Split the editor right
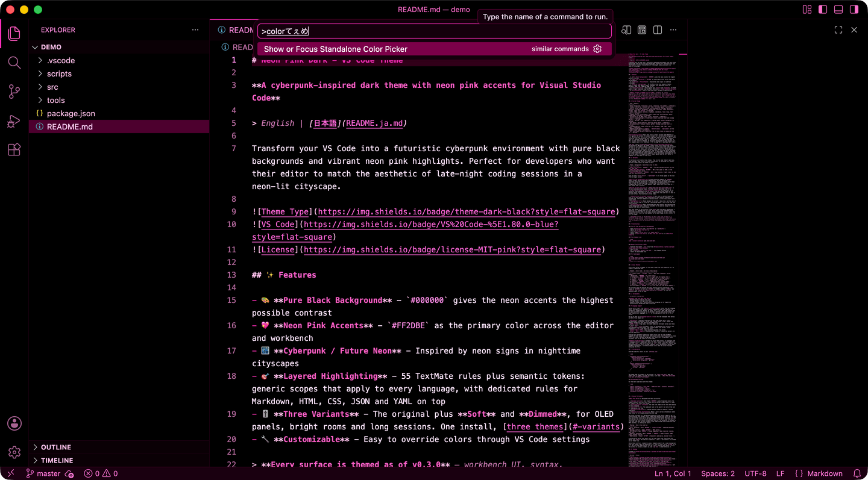This screenshot has width=868, height=480. (658, 30)
